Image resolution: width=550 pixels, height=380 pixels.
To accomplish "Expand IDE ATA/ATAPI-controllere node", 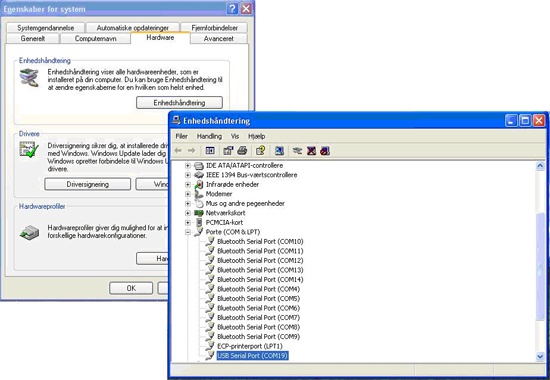I will (188, 166).
